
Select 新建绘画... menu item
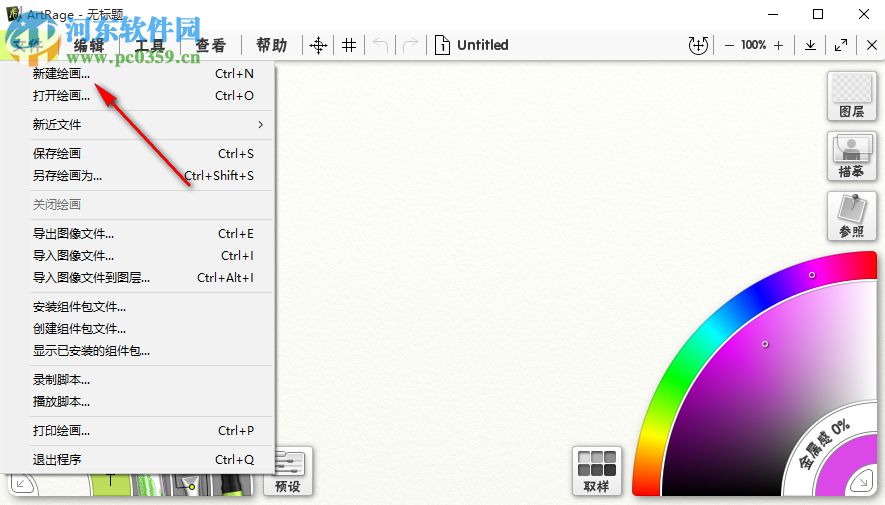point(138,73)
